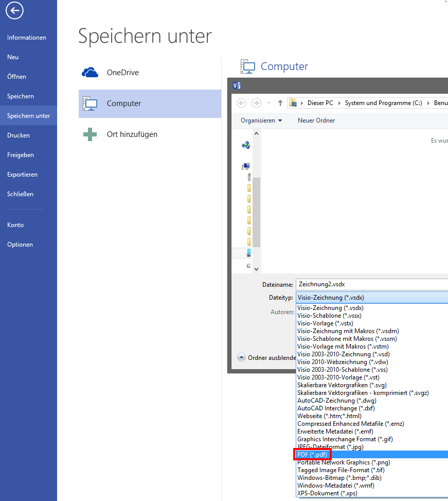Click the Visio icon in dialog title bar
The image size is (448, 501).
pyautogui.click(x=237, y=85)
